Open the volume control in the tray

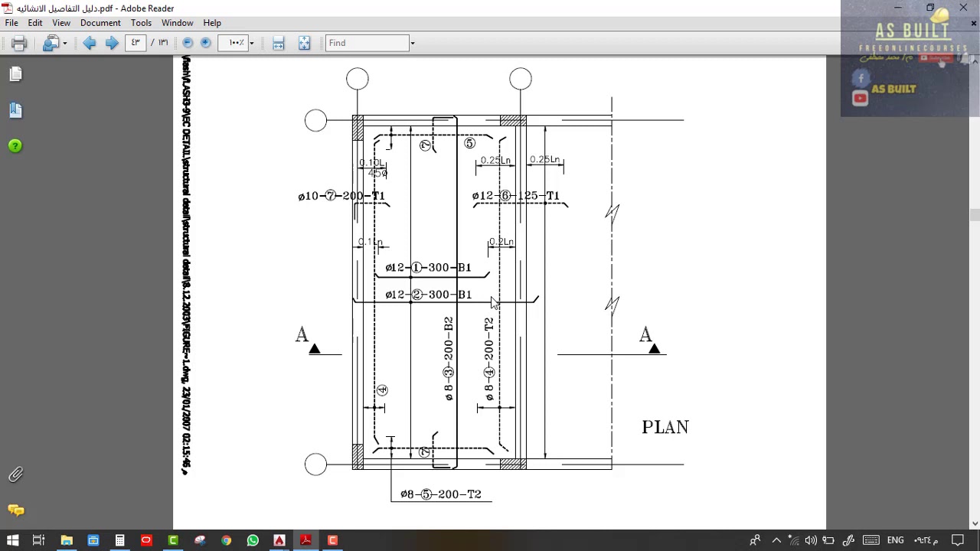click(811, 540)
